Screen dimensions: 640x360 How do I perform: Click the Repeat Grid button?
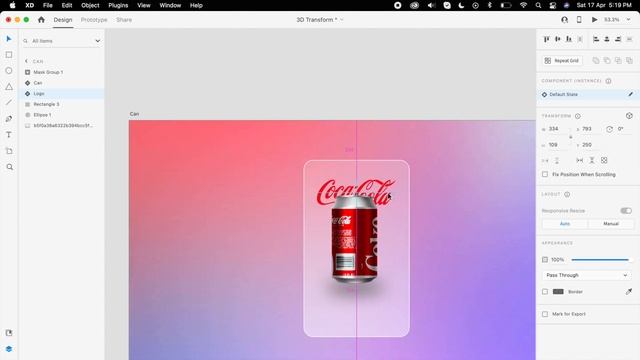(x=562, y=61)
